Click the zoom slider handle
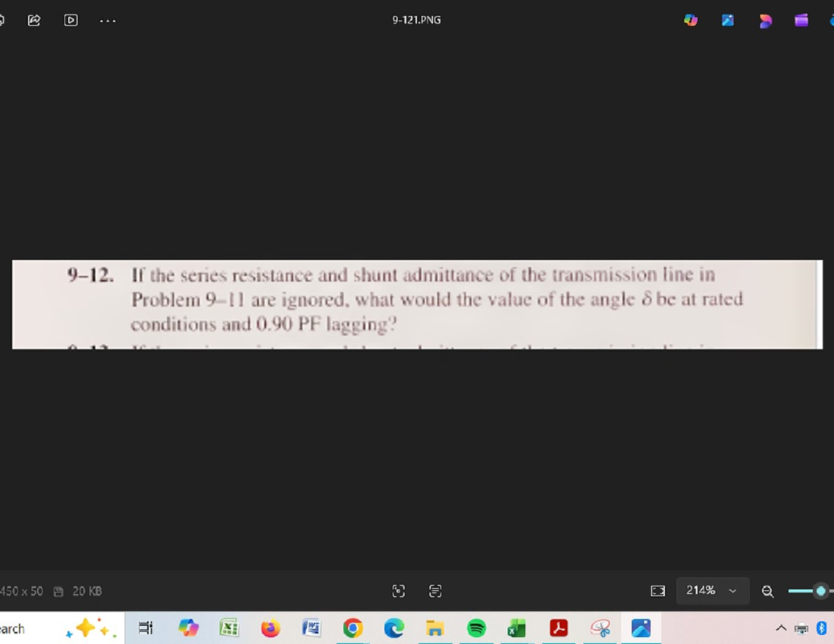 coord(821,591)
